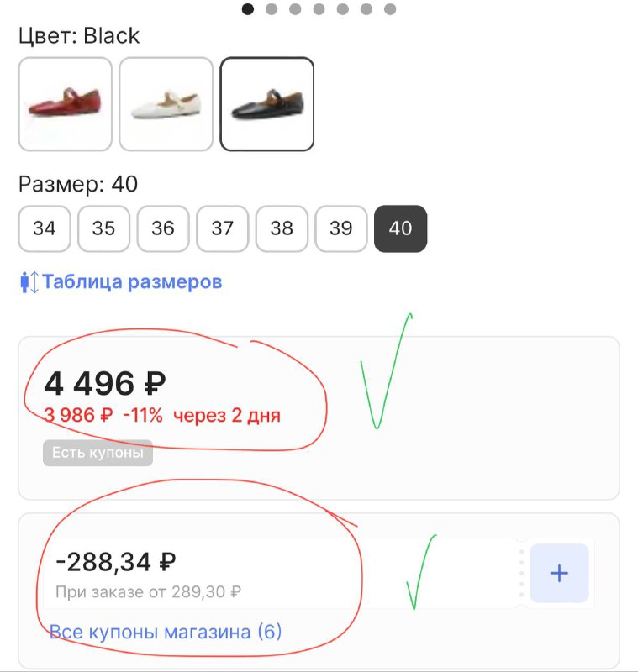Choose size 34
The height and width of the screenshot is (672, 638).
click(x=45, y=228)
